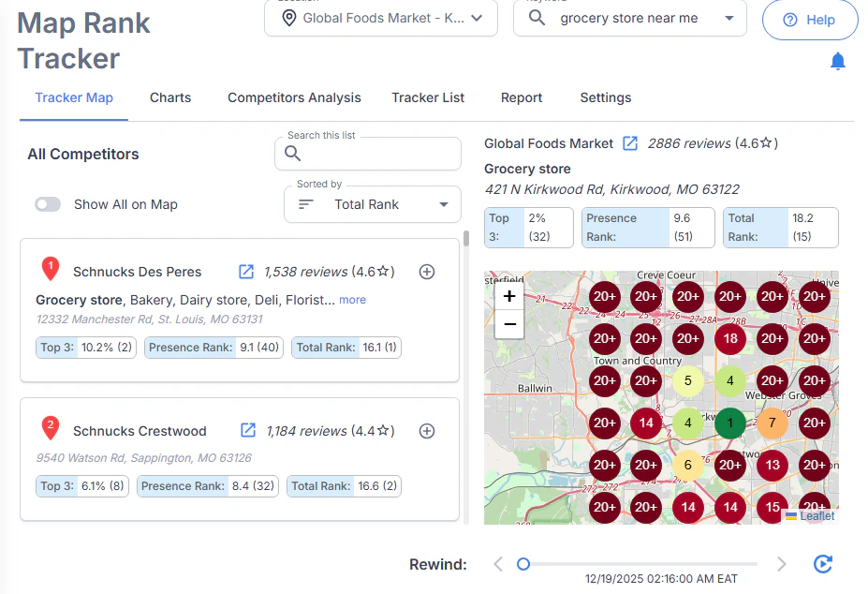
Task: Click the more link for Schnucks Des Peres categories
Action: 352,300
